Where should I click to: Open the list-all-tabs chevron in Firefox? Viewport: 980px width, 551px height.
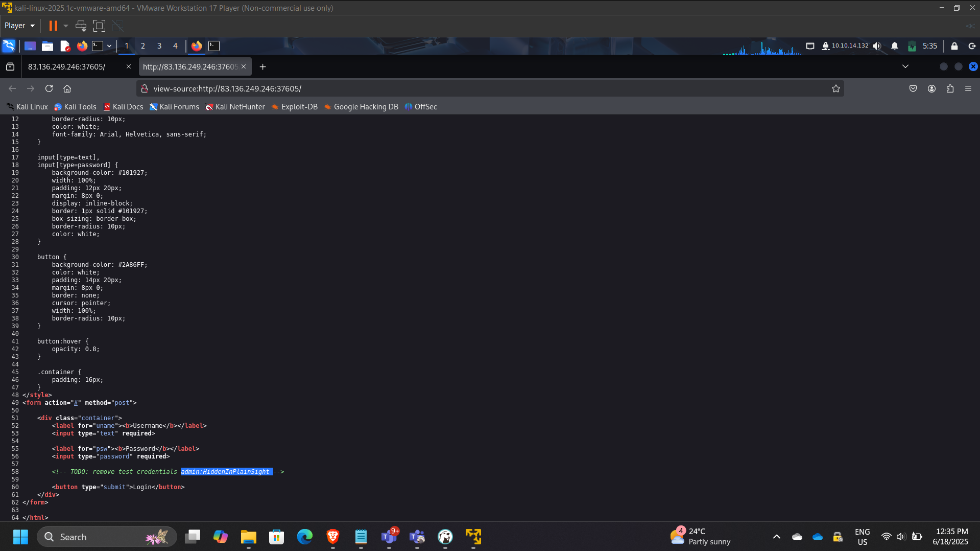(905, 66)
